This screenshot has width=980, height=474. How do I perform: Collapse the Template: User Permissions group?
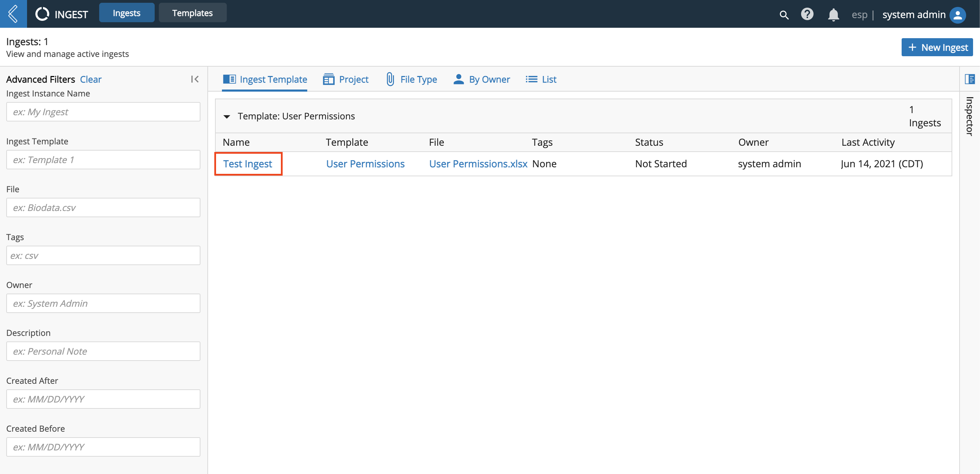(227, 117)
